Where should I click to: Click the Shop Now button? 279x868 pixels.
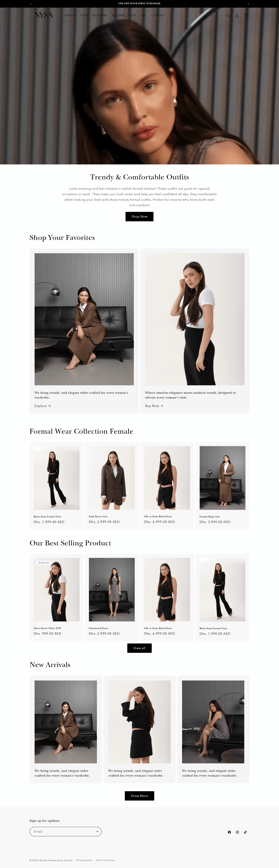pyautogui.click(x=139, y=217)
